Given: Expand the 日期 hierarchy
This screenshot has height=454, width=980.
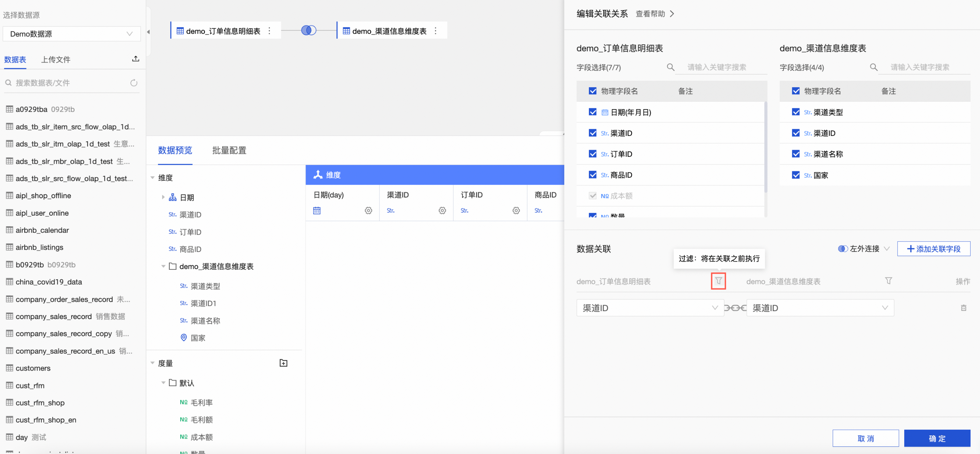Looking at the screenshot, I should coord(163,197).
